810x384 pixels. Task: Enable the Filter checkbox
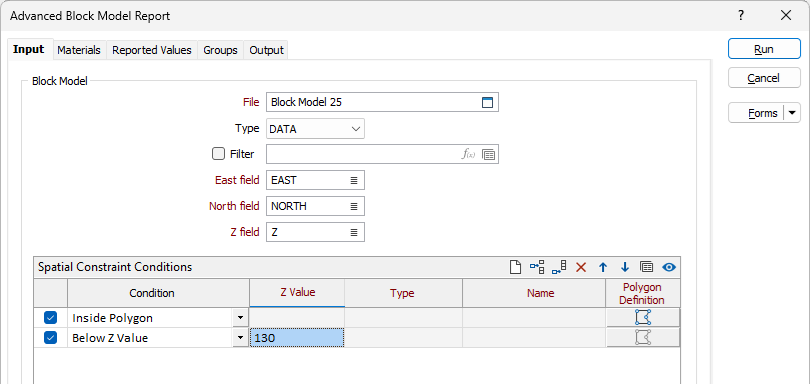point(219,154)
